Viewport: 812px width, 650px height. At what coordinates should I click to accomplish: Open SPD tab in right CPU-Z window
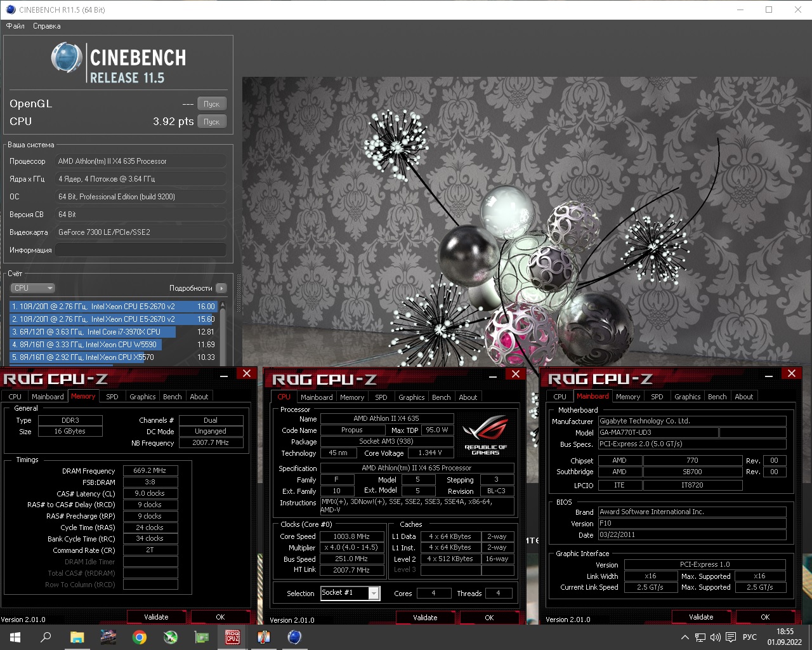point(657,397)
